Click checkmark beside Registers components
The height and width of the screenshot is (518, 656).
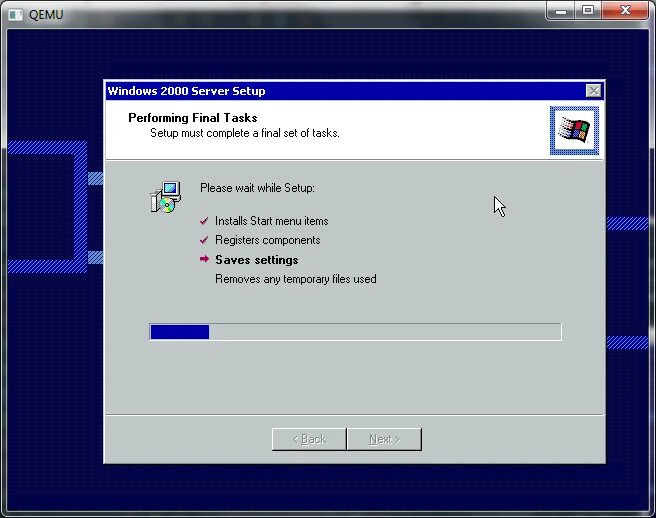(204, 240)
